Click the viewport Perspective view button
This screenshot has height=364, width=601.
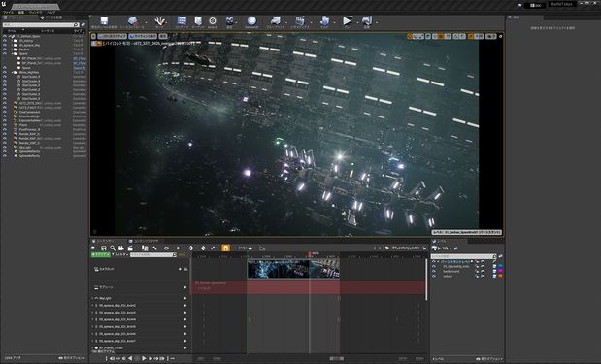(112, 37)
